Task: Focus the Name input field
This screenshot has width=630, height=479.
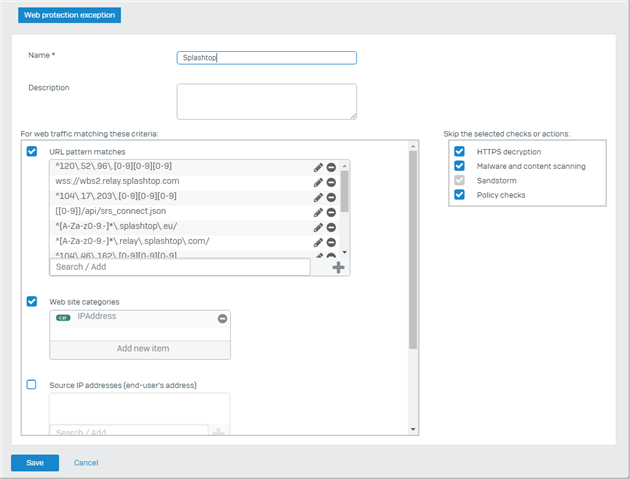Action: point(267,58)
